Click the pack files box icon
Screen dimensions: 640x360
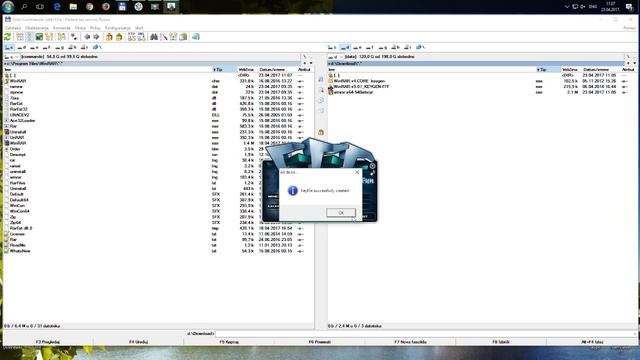[109, 37]
